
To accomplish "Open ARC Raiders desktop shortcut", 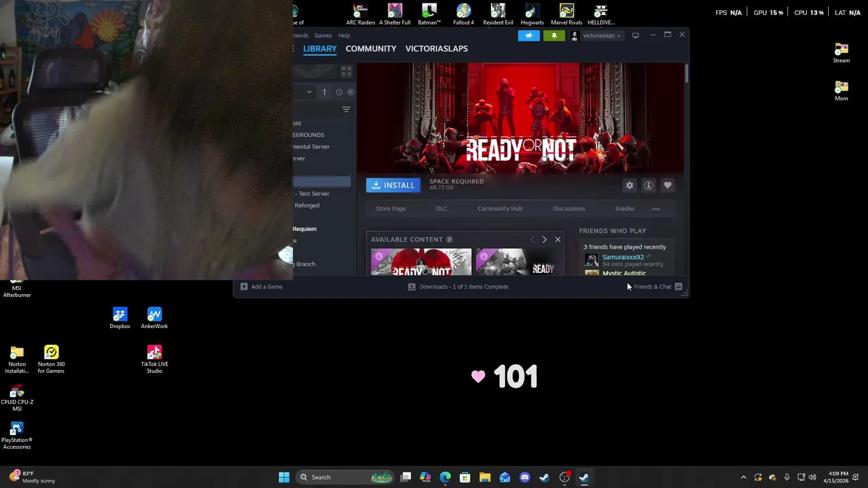I will point(361,14).
